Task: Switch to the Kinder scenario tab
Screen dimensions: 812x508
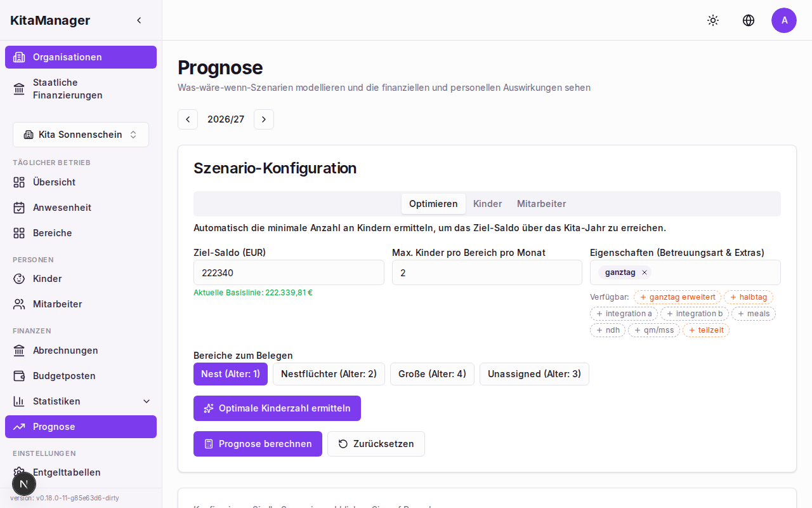Action: point(487,204)
